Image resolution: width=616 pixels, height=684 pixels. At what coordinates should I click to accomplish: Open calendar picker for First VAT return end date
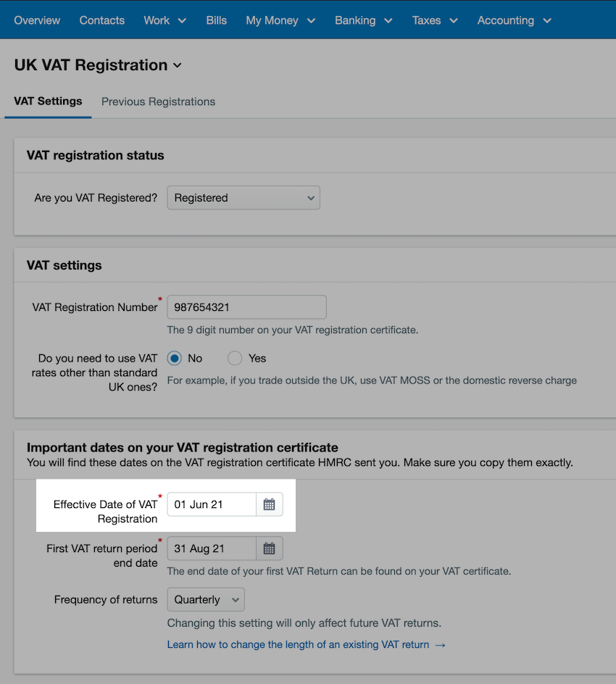click(x=269, y=549)
